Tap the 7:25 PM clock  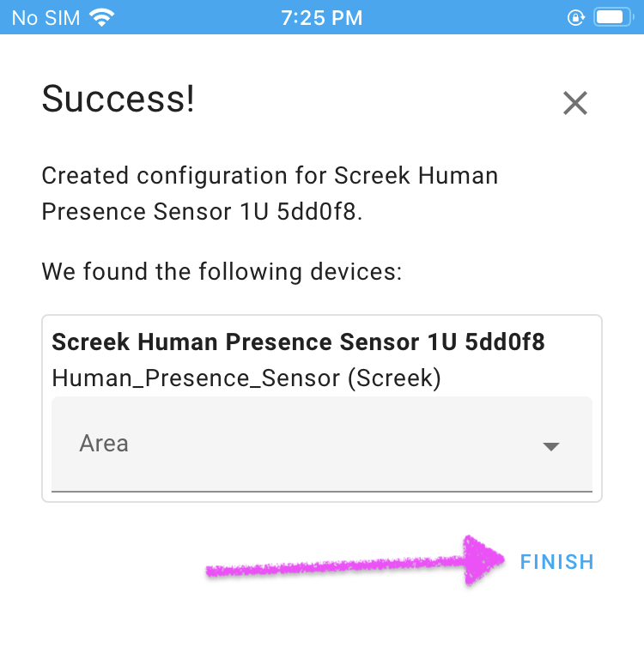click(x=322, y=18)
